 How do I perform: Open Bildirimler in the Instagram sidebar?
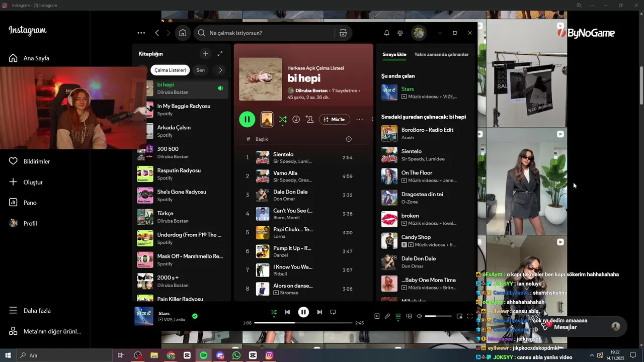coord(29,161)
